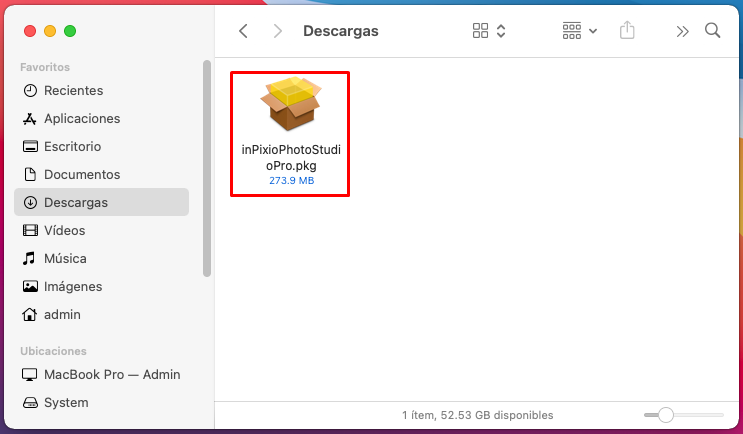Click the Escritorio desktop icon
This screenshot has height=434, width=743.
pos(30,146)
